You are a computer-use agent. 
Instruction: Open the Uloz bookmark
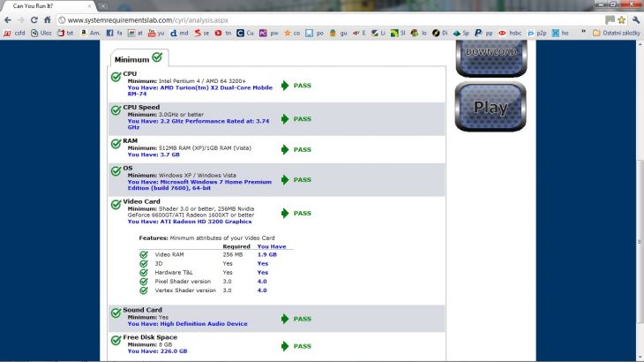coord(41,34)
